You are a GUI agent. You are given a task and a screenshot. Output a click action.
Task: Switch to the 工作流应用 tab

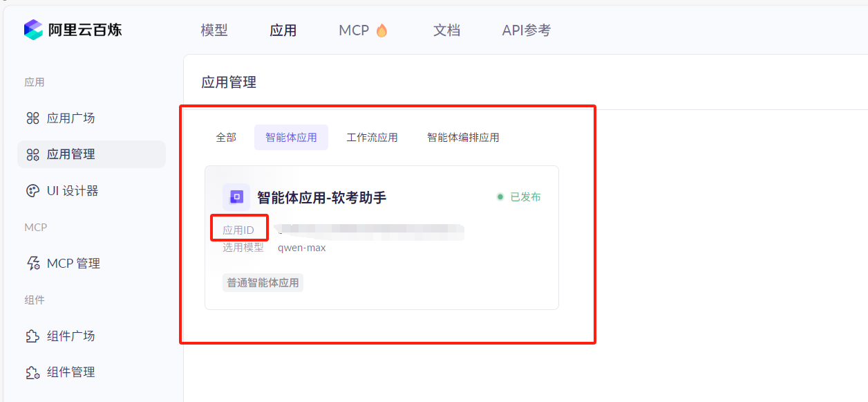[372, 137]
